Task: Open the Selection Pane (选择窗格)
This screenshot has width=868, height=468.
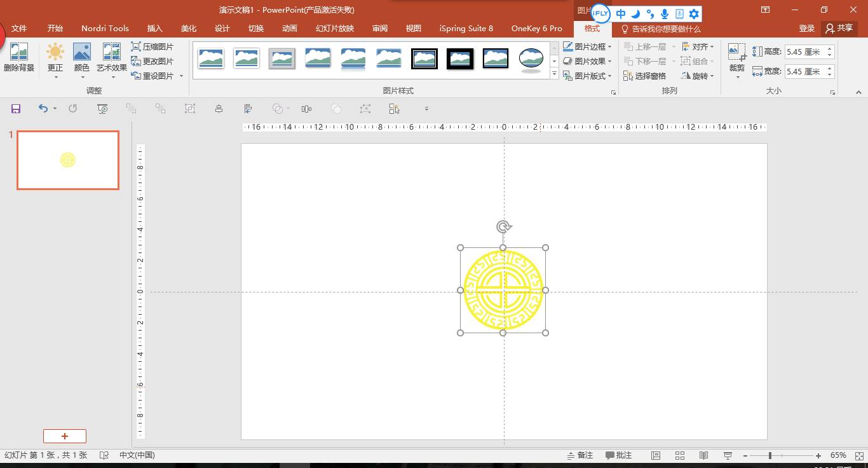Action: (x=645, y=76)
